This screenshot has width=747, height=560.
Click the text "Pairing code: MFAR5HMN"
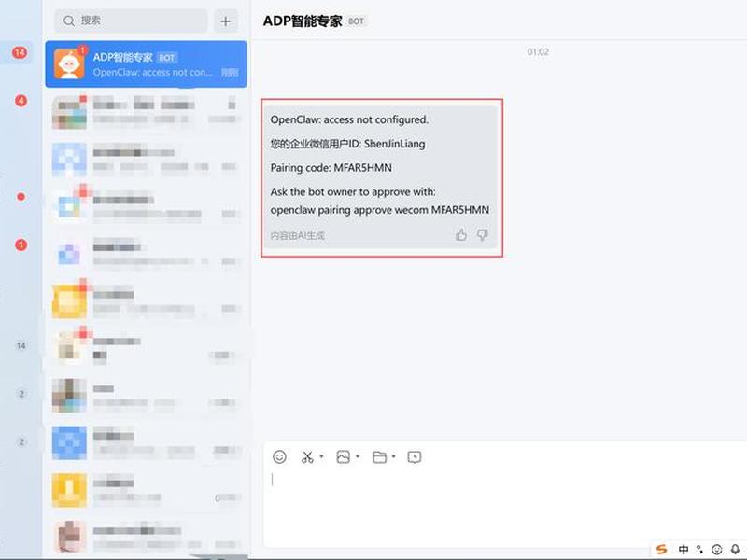331,168
